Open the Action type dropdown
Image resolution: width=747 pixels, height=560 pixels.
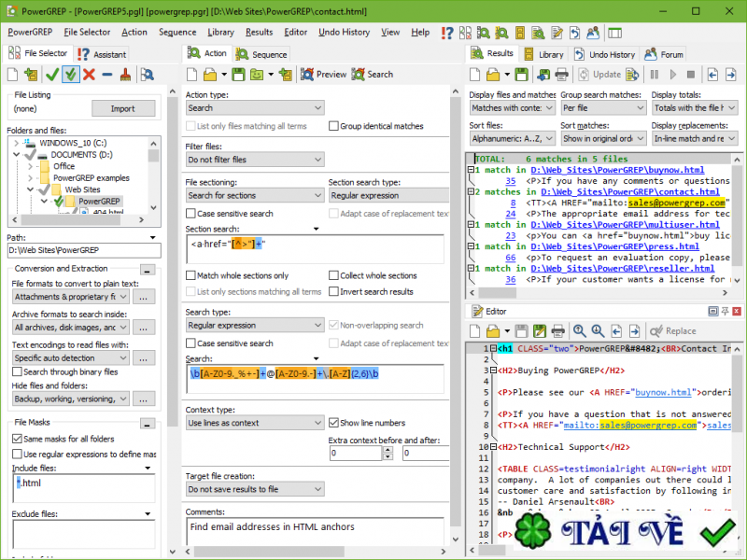click(x=254, y=106)
